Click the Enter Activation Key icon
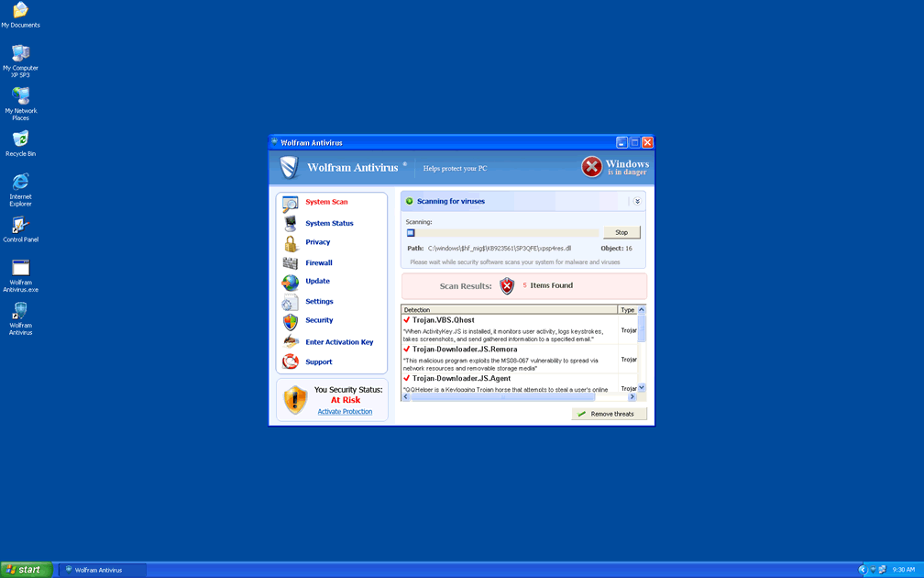924x578 pixels. 290,341
